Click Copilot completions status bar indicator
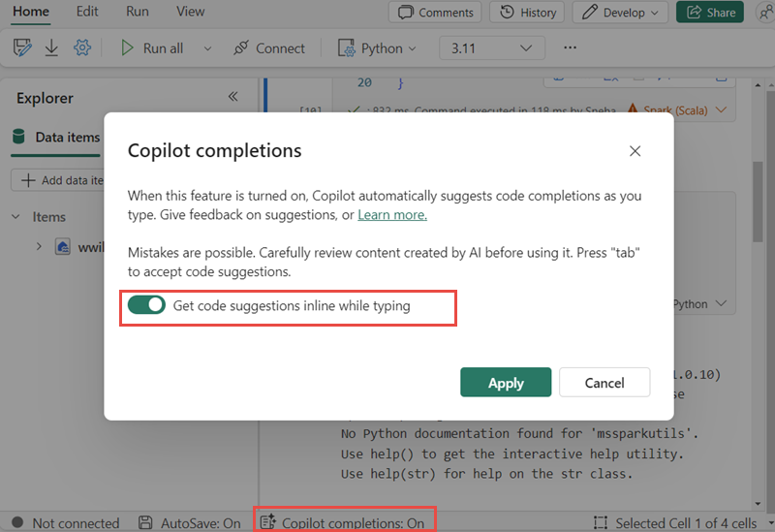 pyautogui.click(x=343, y=522)
